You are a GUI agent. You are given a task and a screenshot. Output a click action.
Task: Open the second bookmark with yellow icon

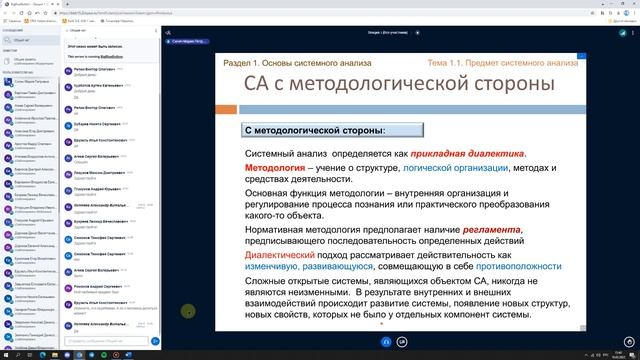pos(41,21)
